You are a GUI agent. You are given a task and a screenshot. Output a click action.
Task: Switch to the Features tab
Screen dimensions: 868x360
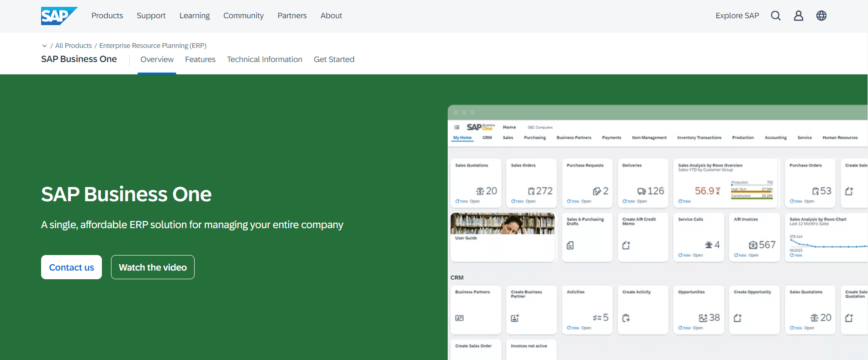[200, 59]
